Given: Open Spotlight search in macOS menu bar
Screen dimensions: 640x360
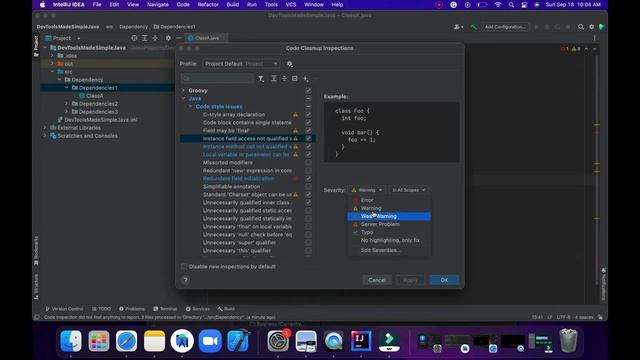Looking at the screenshot, I should pyautogui.click(x=511, y=5).
